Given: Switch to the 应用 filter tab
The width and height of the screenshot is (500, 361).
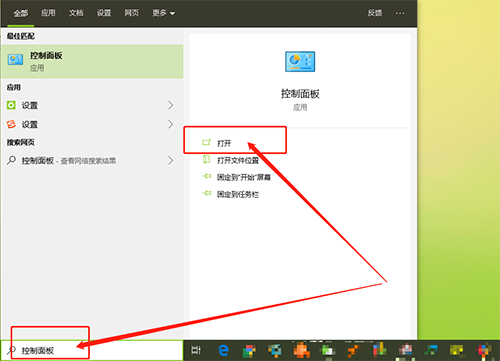Looking at the screenshot, I should (x=48, y=13).
